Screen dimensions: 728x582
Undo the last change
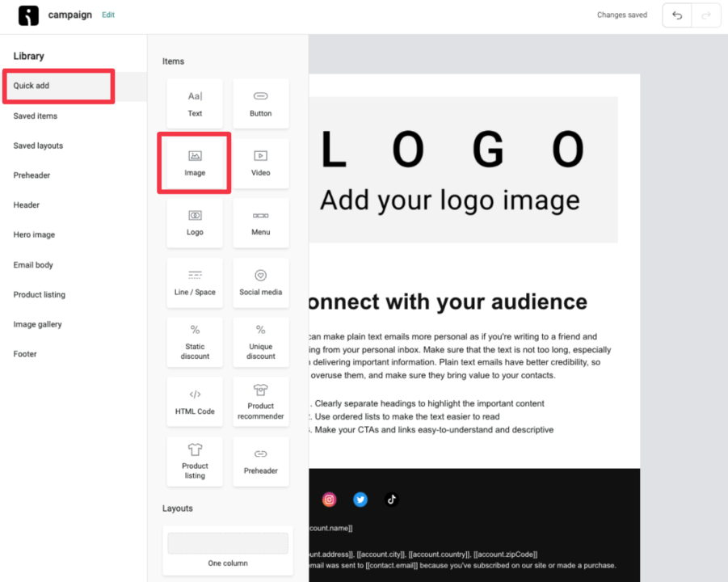click(676, 15)
